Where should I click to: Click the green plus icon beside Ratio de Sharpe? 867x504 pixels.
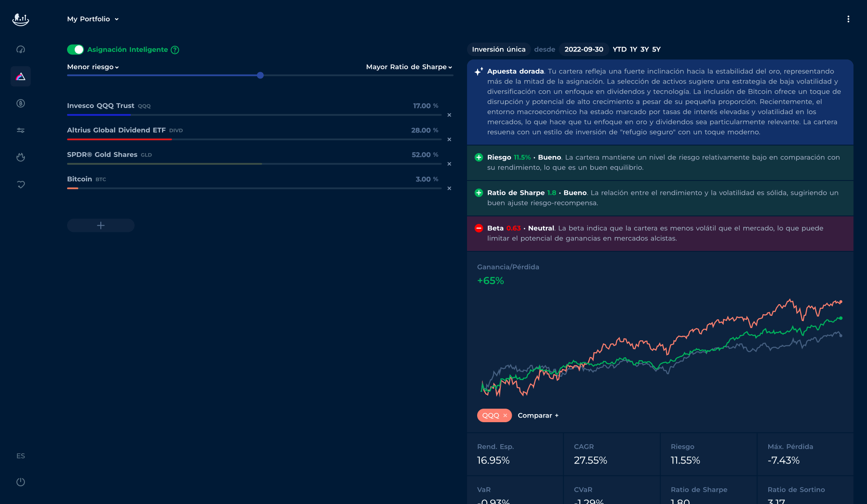click(479, 193)
